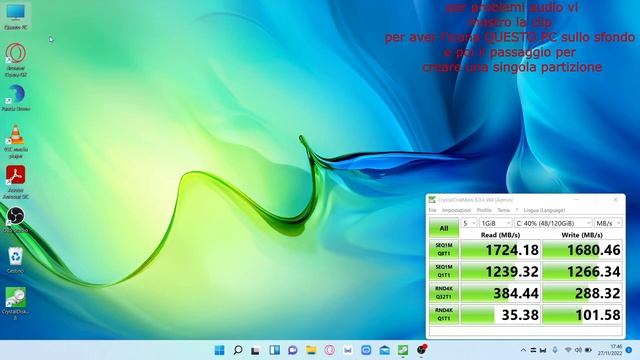The width and height of the screenshot is (640, 360).
Task: Open the volume speaker tray icon
Action: [578, 350]
